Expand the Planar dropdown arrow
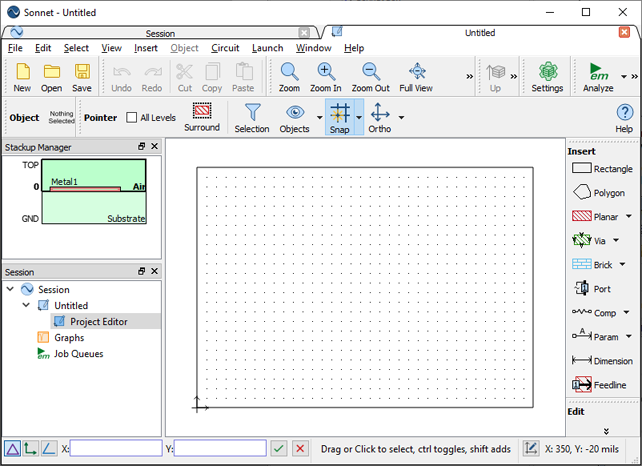Viewport: 642px width, 466px height. [x=628, y=216]
